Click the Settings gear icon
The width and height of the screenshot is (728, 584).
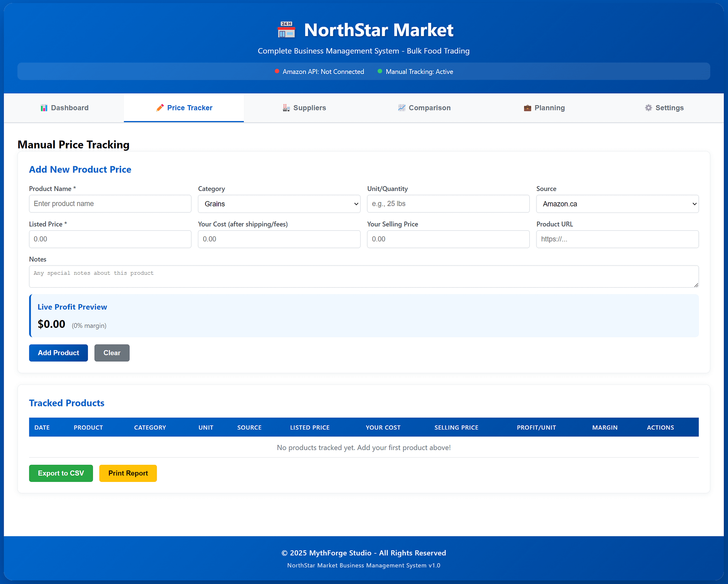648,108
